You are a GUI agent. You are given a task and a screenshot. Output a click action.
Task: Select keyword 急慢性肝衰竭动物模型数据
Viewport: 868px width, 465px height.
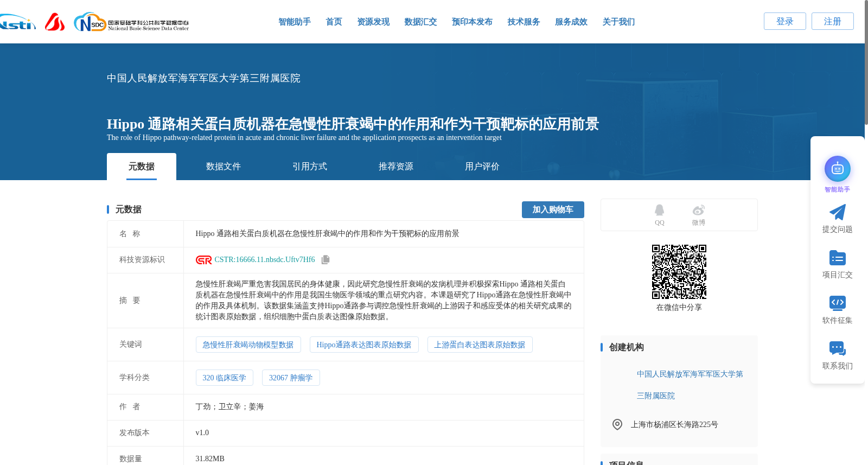point(248,345)
